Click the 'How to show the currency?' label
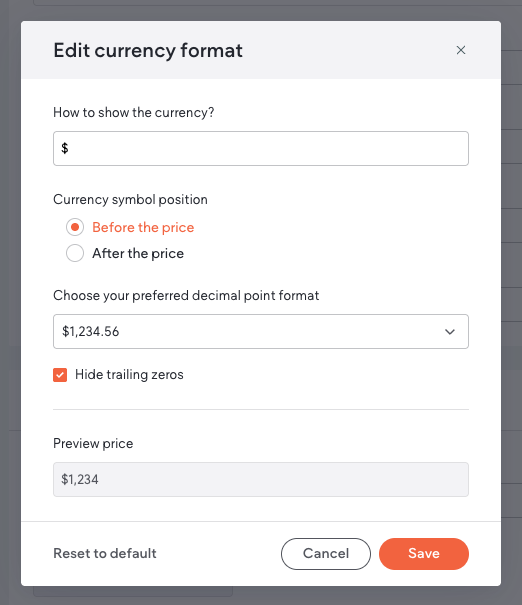Screen dimensions: 522x605 pos(133,113)
